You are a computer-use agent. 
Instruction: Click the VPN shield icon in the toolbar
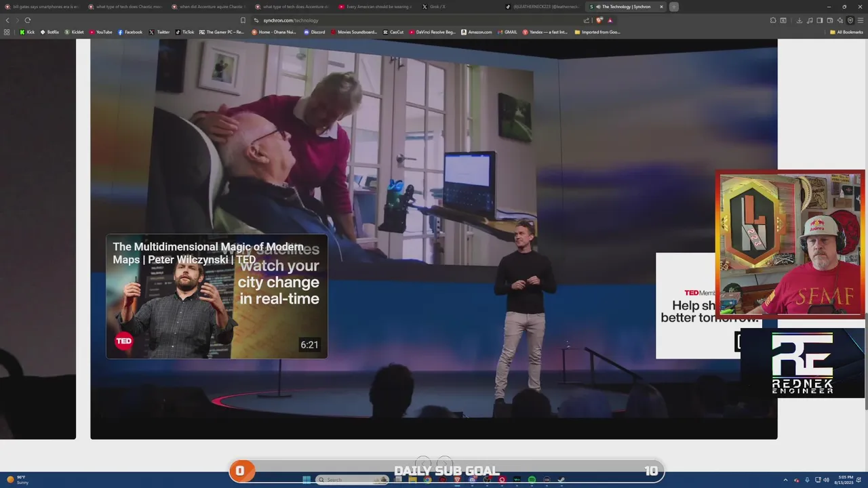[850, 20]
